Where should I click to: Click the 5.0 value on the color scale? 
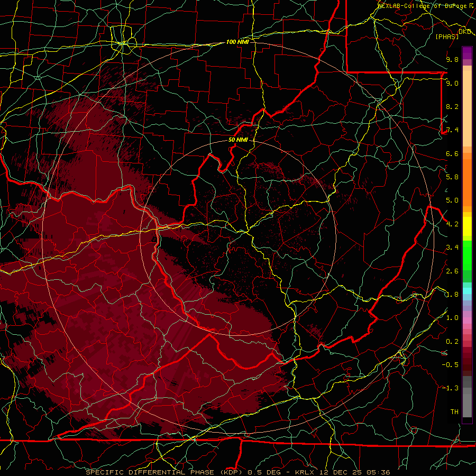pos(452,200)
